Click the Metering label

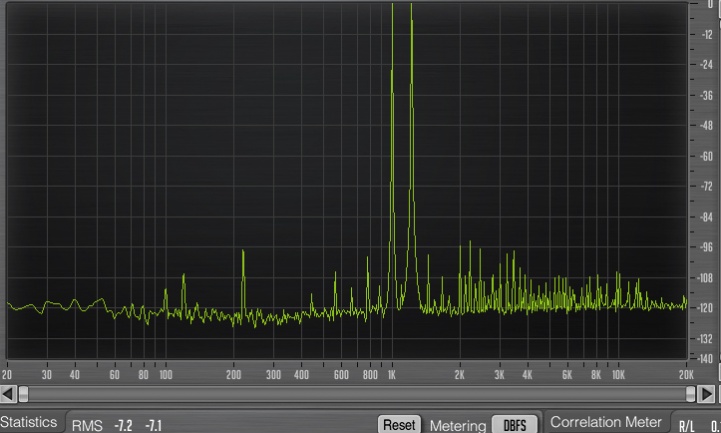(x=458, y=426)
